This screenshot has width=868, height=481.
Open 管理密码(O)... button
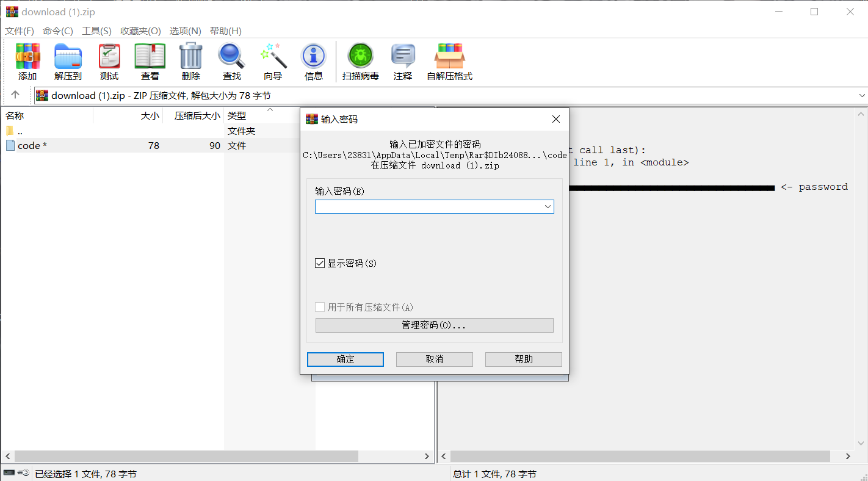pyautogui.click(x=435, y=325)
